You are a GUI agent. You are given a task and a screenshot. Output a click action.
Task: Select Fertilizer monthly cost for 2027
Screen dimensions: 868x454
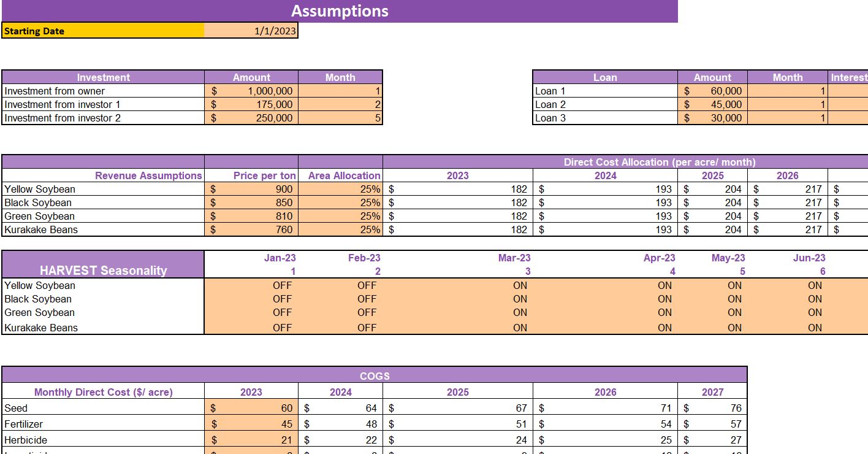711,423
